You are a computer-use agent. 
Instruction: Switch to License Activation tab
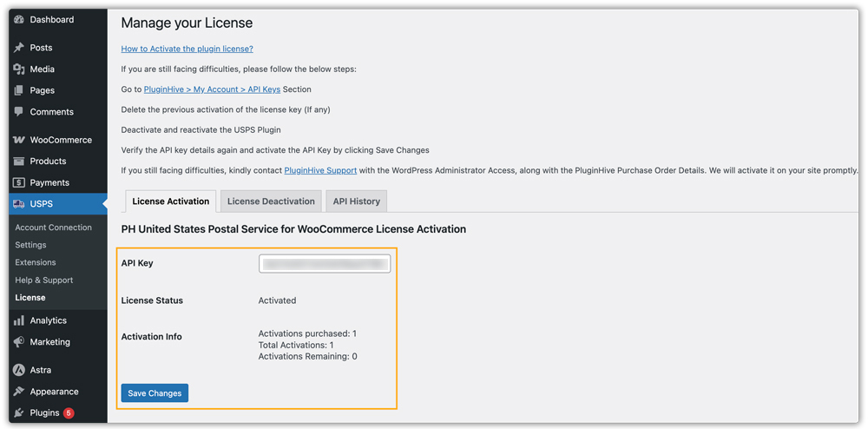click(x=170, y=201)
